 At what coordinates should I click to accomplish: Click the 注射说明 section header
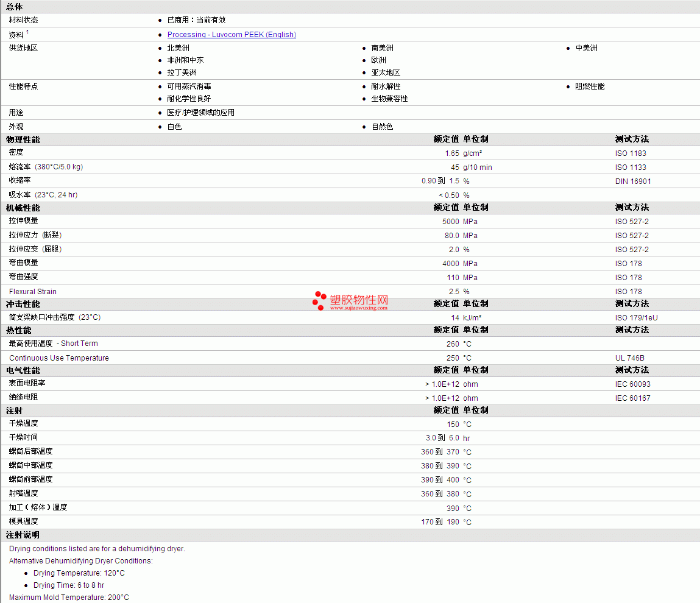23,535
